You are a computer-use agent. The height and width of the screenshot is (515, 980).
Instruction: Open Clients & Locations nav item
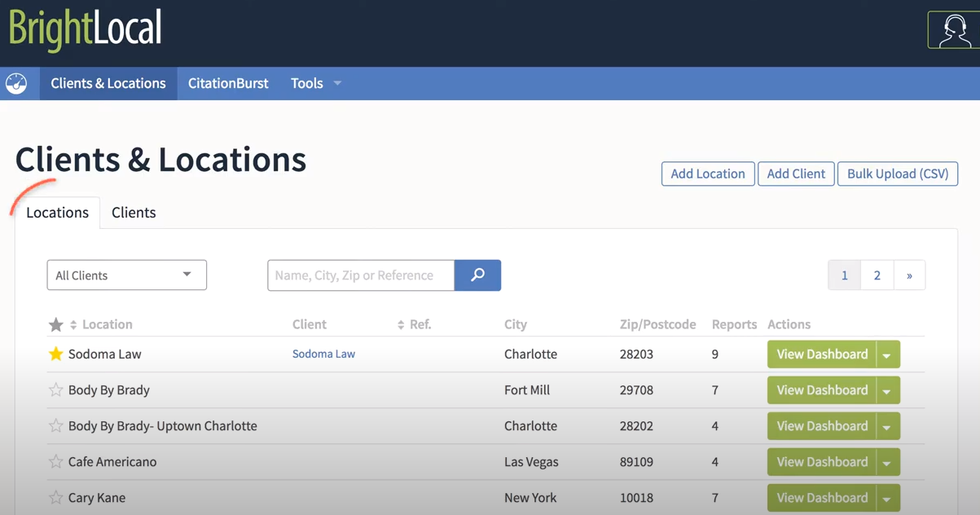(x=108, y=83)
